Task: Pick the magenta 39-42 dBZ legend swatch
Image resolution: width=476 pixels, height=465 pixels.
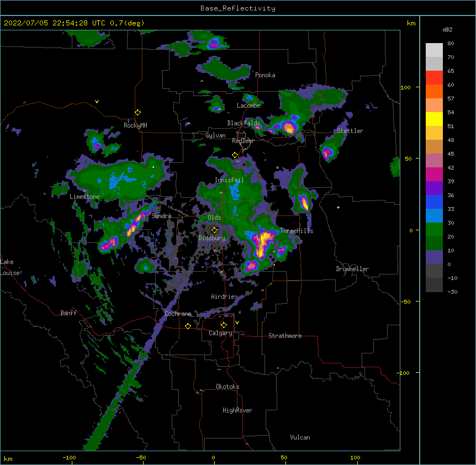Action: [x=434, y=174]
